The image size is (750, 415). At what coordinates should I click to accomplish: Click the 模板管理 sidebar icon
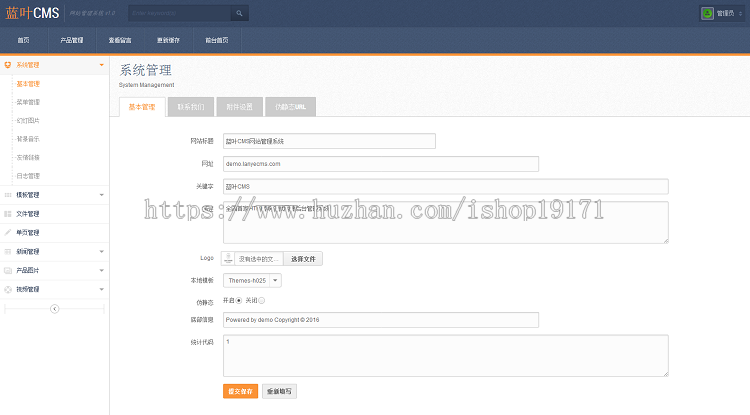click(x=8, y=195)
